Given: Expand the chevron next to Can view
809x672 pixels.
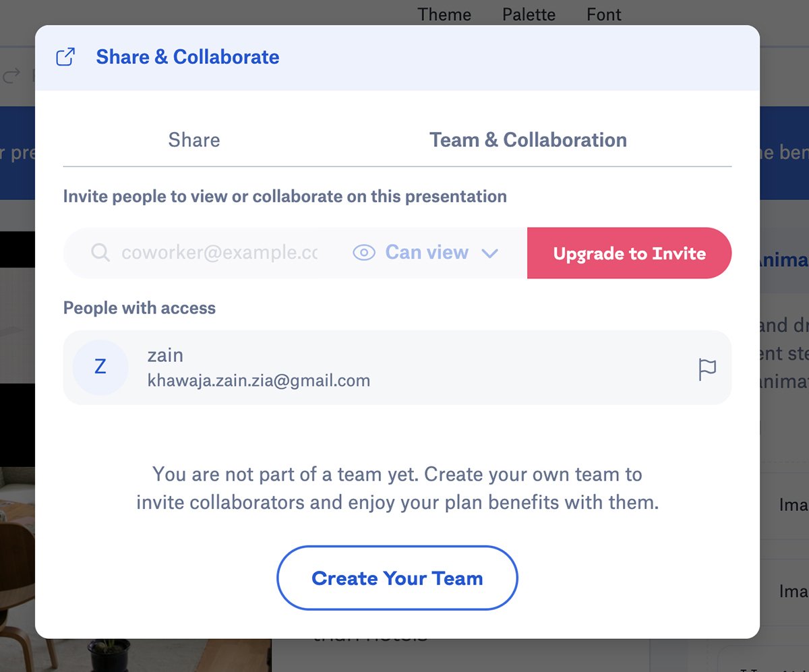Looking at the screenshot, I should [x=490, y=253].
